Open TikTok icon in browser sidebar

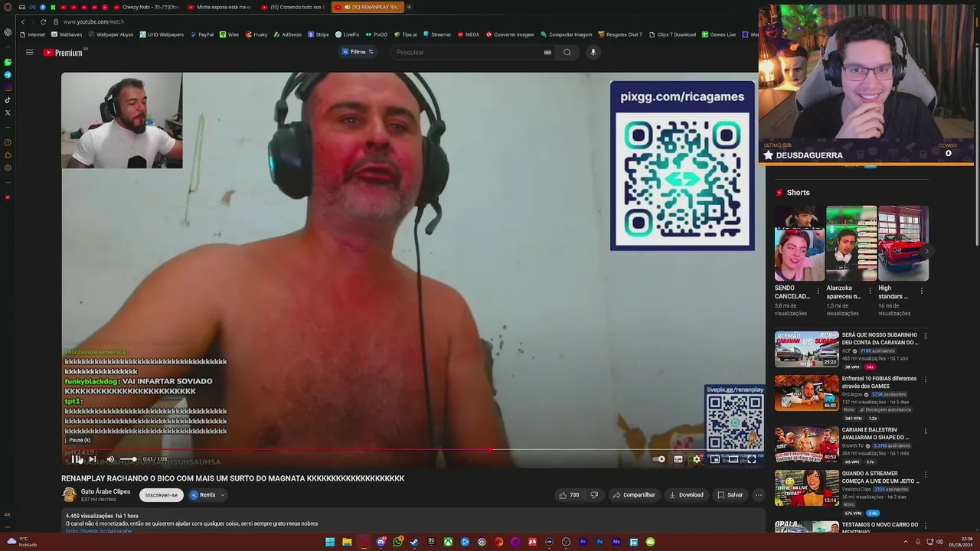point(8,99)
